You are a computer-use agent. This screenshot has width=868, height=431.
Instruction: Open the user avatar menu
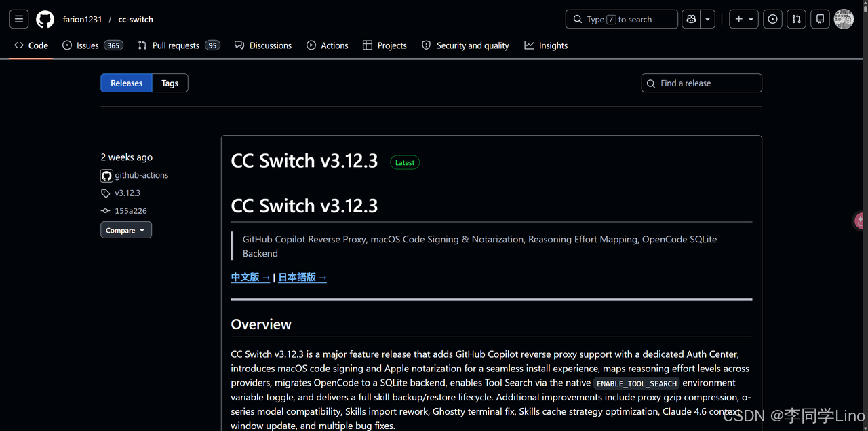tap(844, 19)
